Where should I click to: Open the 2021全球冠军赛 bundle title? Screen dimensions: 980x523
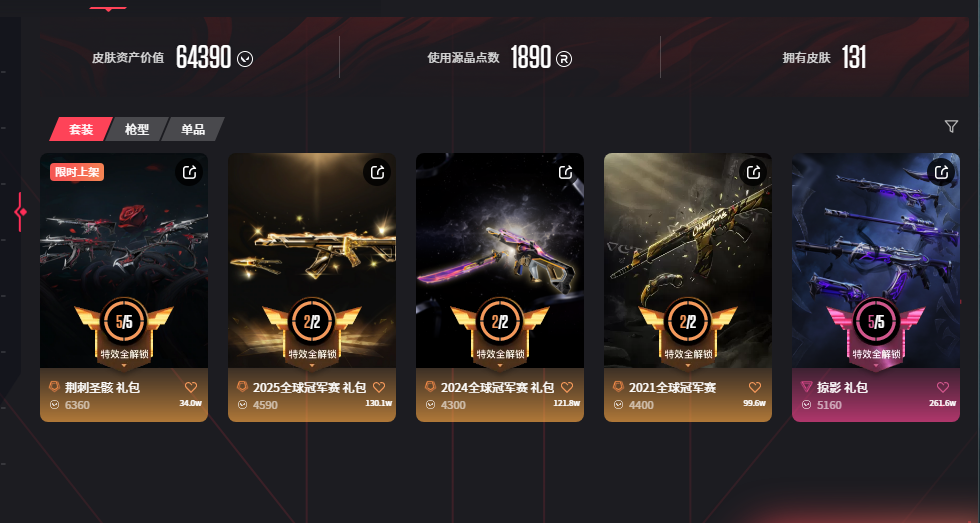click(x=672, y=387)
